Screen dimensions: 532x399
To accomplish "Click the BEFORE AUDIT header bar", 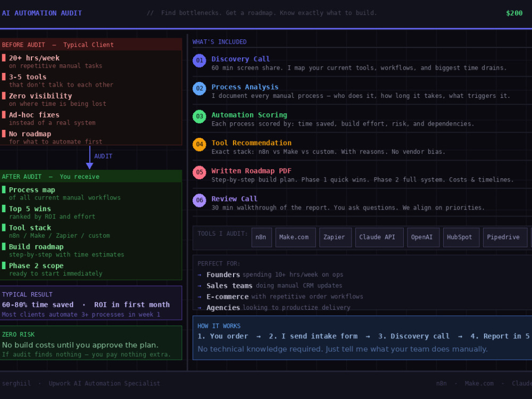I will click(91, 45).
